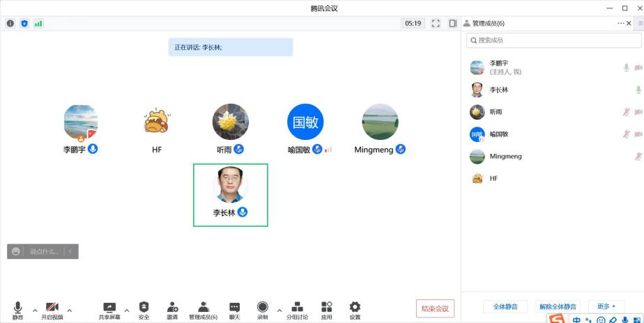Click the red 结束会议 end meeting button
This screenshot has height=323, width=644.
tap(435, 308)
